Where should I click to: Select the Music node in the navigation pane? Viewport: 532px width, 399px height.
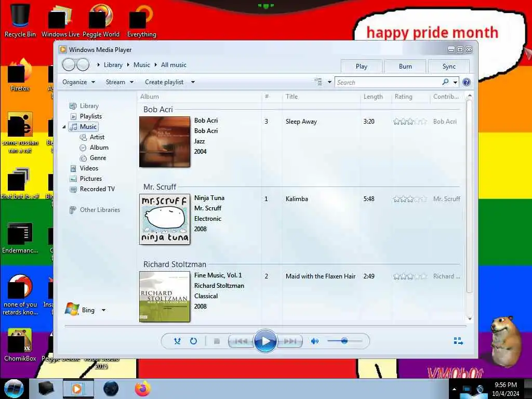[x=84, y=127]
